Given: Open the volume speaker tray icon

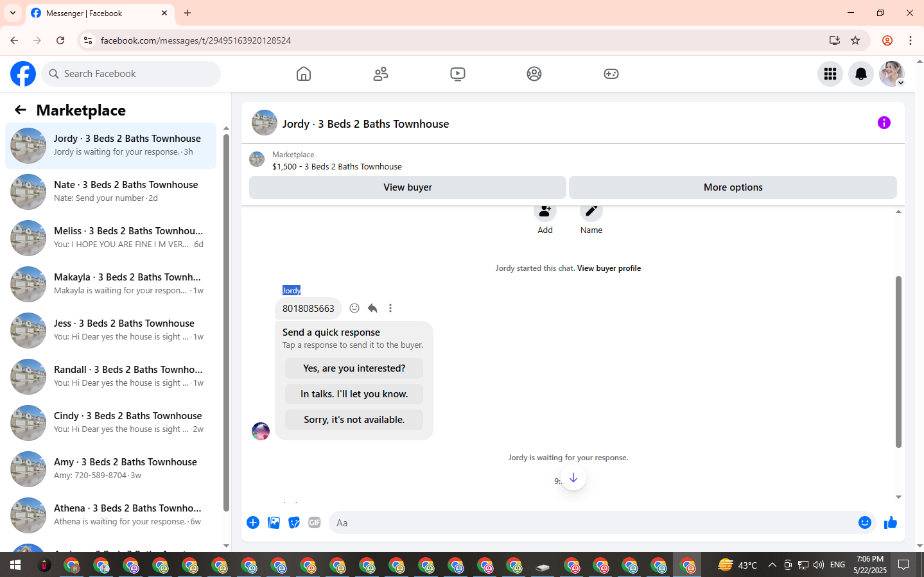Looking at the screenshot, I should click(819, 565).
